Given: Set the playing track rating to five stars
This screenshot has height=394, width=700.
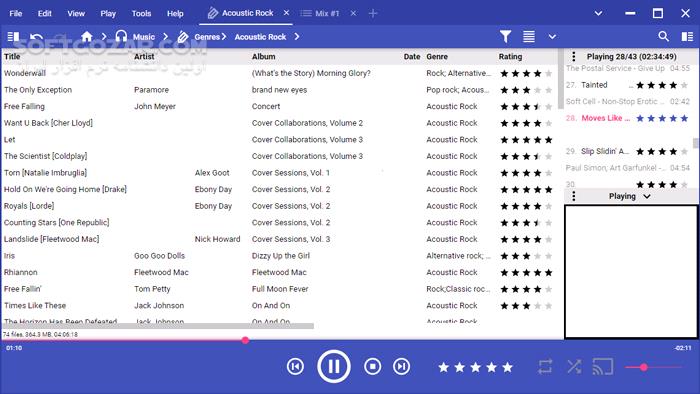Looking at the screenshot, I should (508, 367).
